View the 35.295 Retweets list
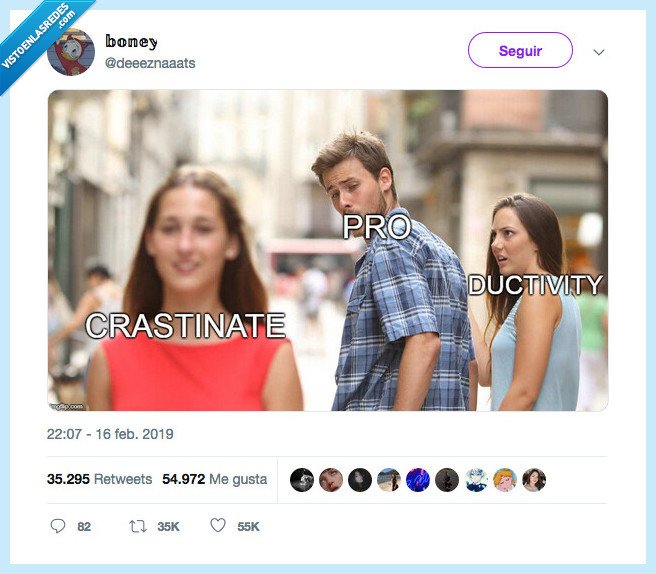The image size is (656, 574). point(100,479)
